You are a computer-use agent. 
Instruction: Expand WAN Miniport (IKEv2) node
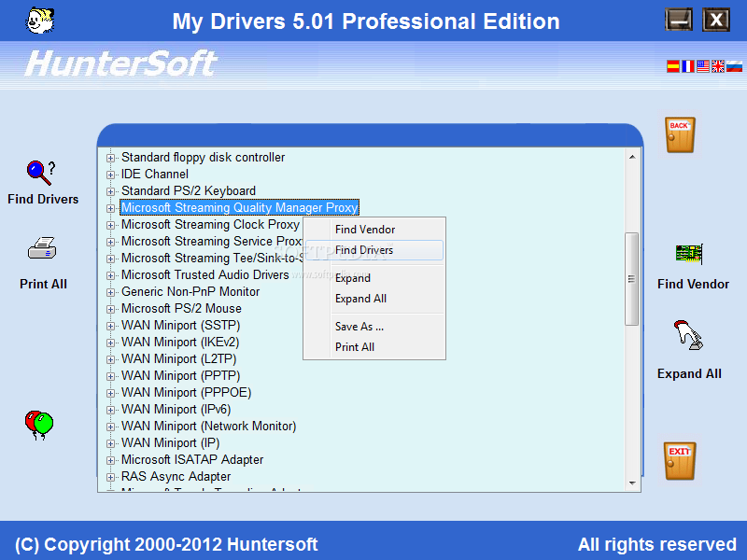click(110, 343)
